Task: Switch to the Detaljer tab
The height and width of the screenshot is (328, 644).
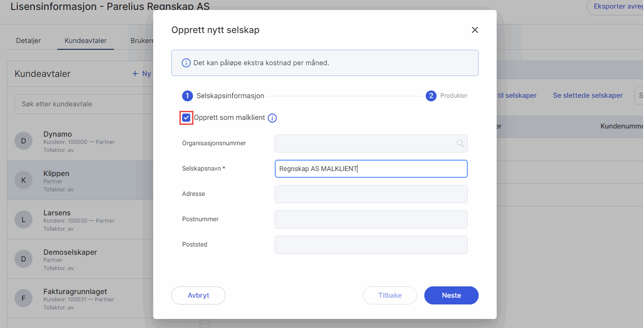Action: [28, 41]
